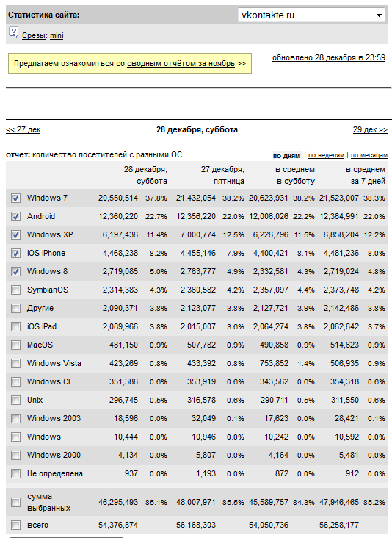392x538 pixels.
Task: Go to next day 29 дек
Action: tap(370, 129)
